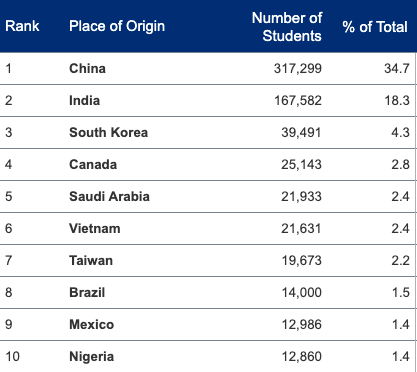Select the China row label
Screen dimensions: 417x372
coord(87,68)
